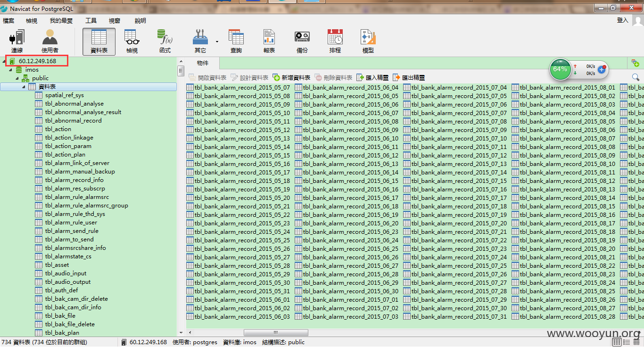Launch the 匯入精靈 import wizard
Screen dimensions: 644x347
point(372,78)
